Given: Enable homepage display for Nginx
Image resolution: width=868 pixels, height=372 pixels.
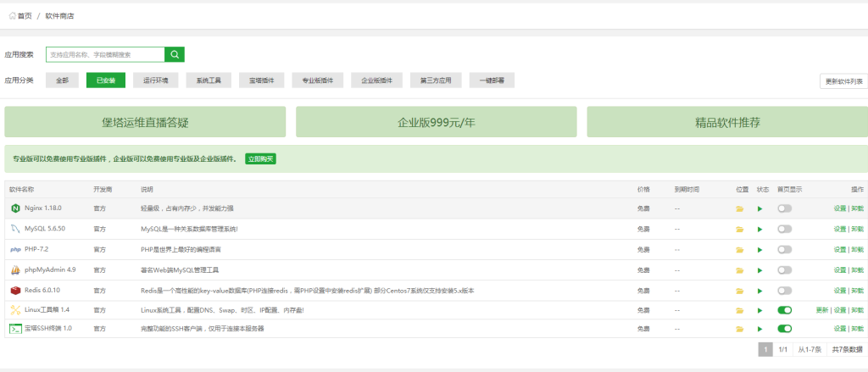Looking at the screenshot, I should click(x=784, y=208).
